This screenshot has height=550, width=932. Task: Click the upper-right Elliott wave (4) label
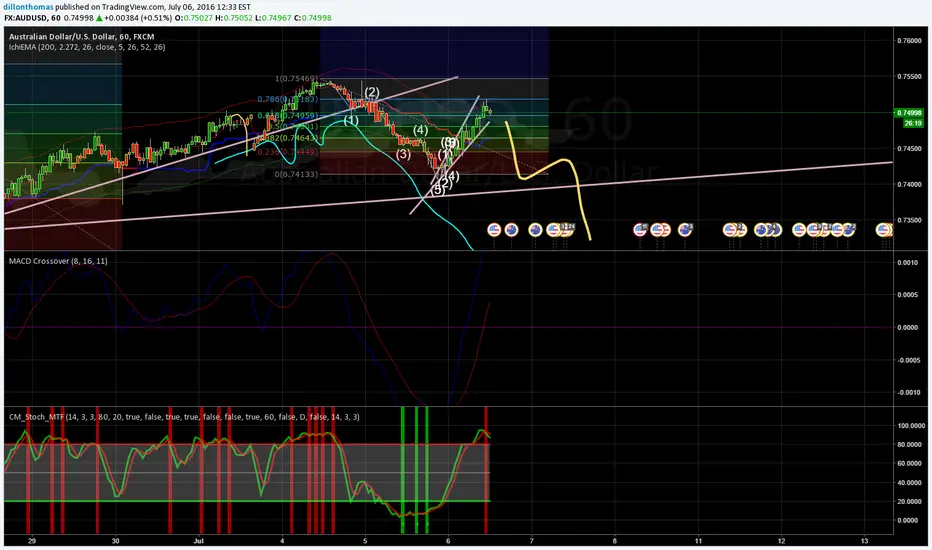pos(420,130)
